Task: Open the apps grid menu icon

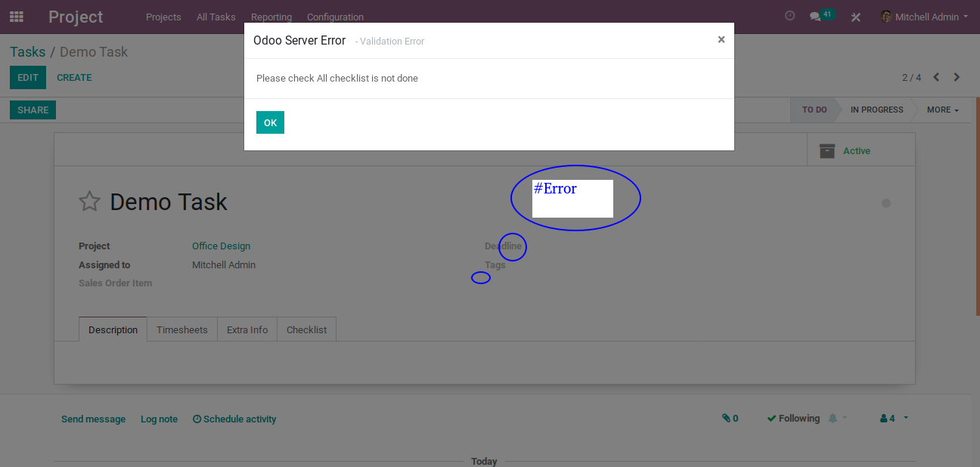Action: click(17, 17)
